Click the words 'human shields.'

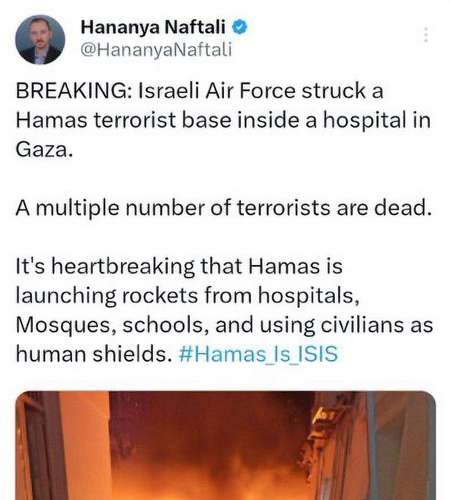(94, 354)
